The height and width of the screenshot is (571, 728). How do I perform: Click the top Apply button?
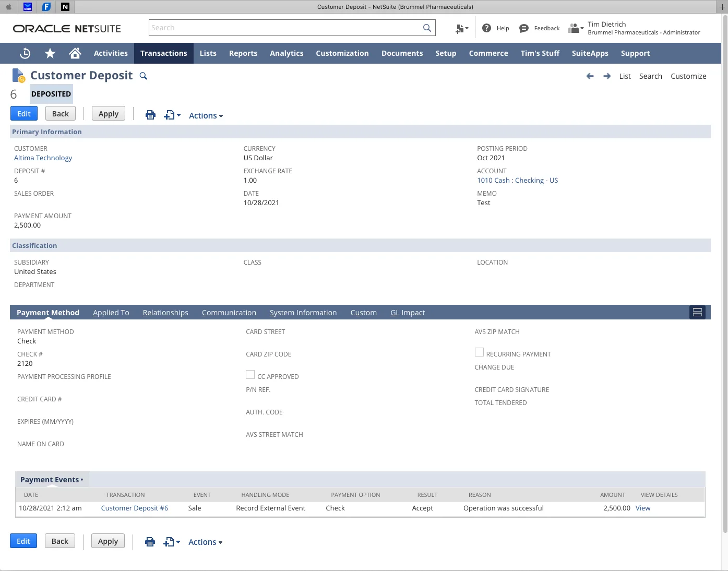point(109,114)
